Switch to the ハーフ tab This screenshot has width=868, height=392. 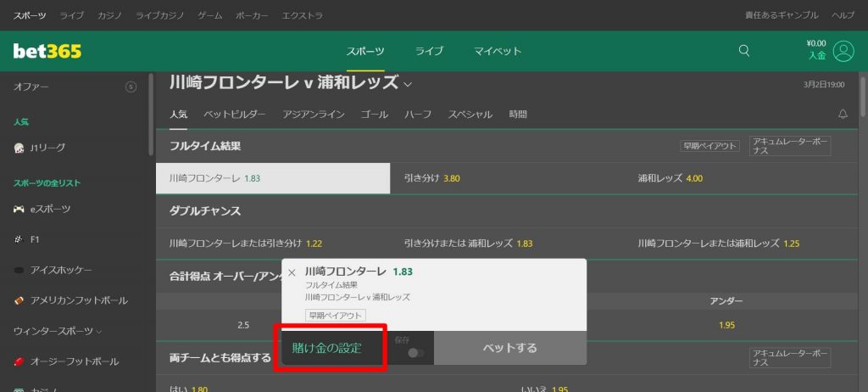418,115
